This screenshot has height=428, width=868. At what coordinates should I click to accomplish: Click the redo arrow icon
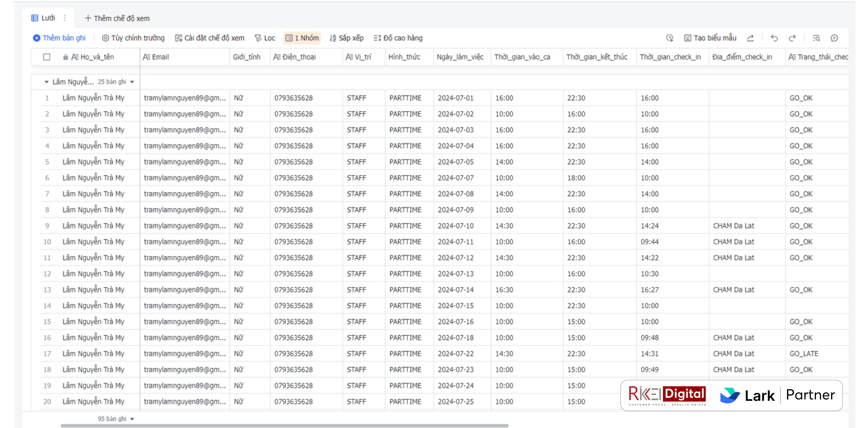click(792, 38)
